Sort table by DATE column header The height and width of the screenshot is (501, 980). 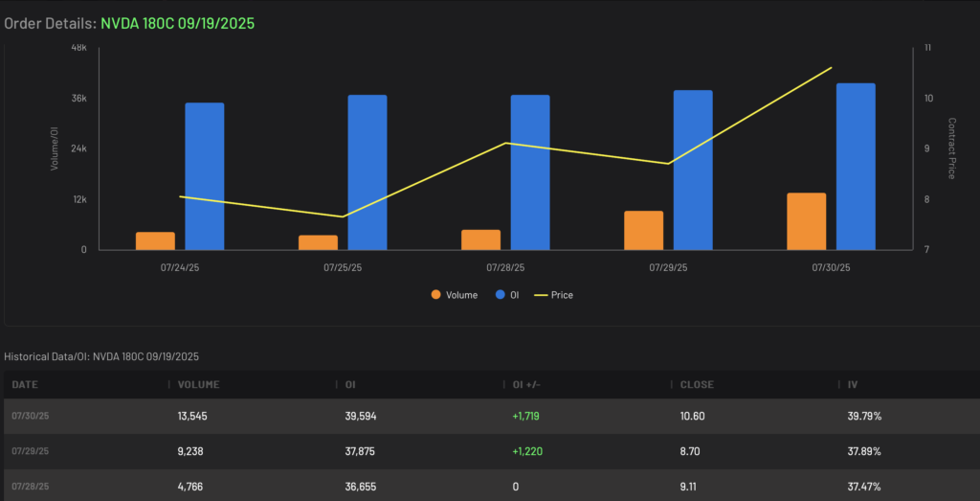[x=25, y=385]
